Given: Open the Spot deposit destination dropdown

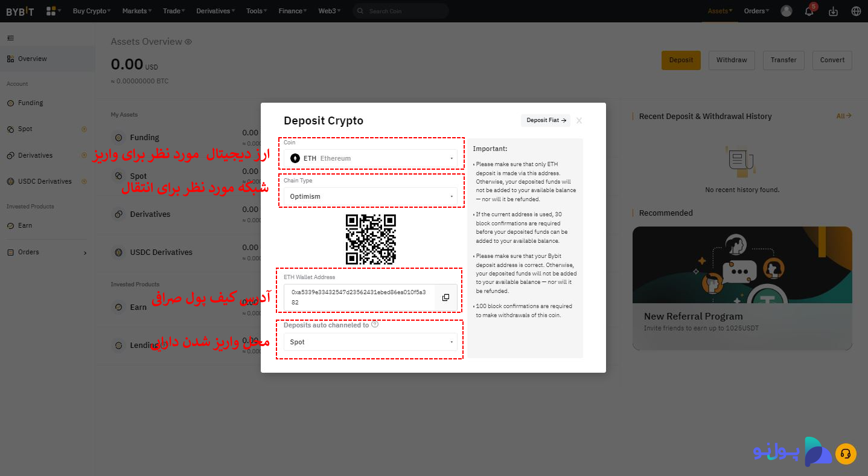Looking at the screenshot, I should click(x=370, y=342).
